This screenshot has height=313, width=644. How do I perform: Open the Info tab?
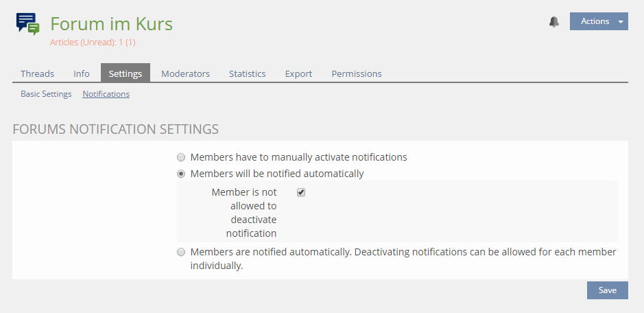point(82,73)
